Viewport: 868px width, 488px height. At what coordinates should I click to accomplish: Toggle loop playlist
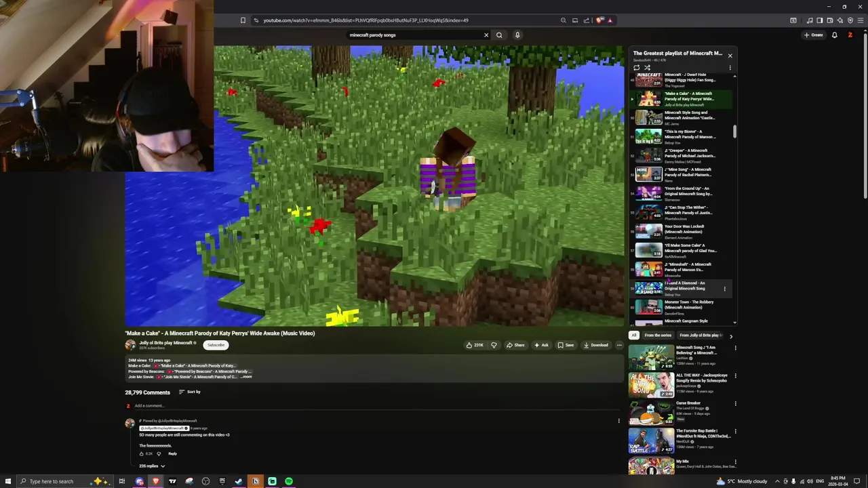click(x=636, y=68)
